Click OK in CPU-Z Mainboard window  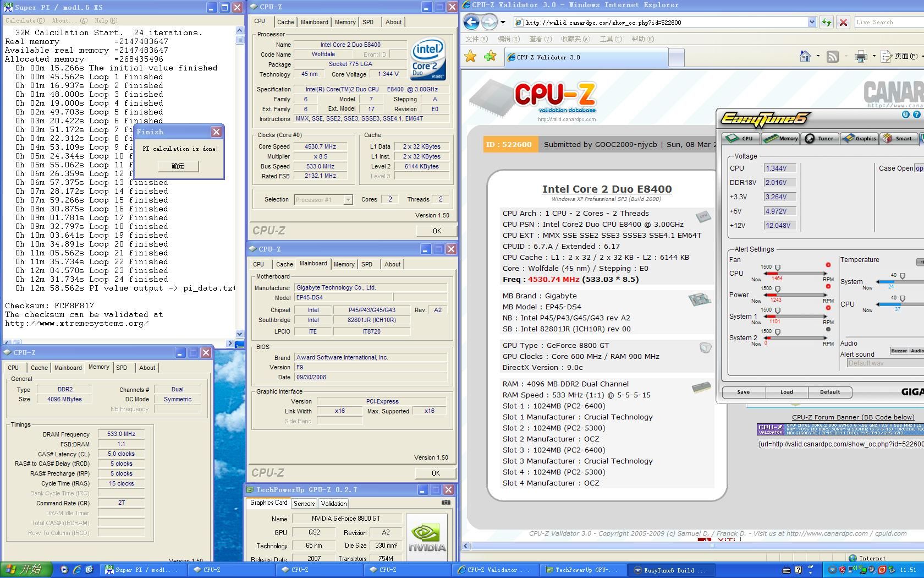click(x=436, y=473)
